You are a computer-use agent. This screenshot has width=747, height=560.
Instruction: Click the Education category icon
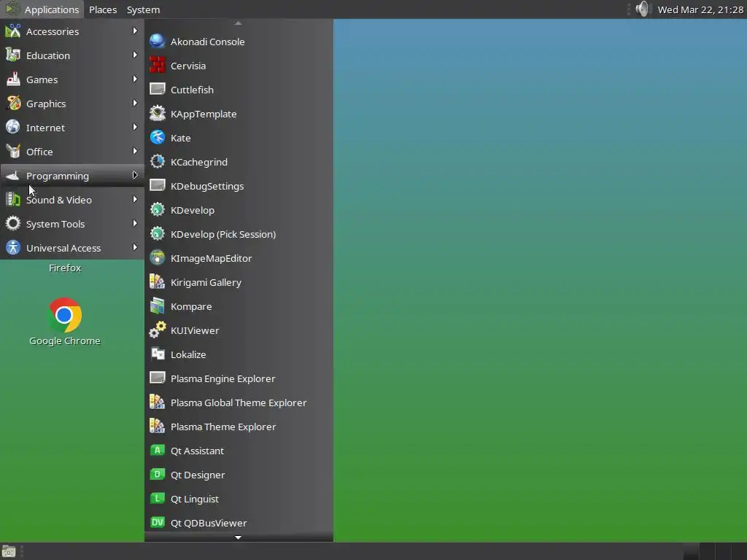(13, 55)
